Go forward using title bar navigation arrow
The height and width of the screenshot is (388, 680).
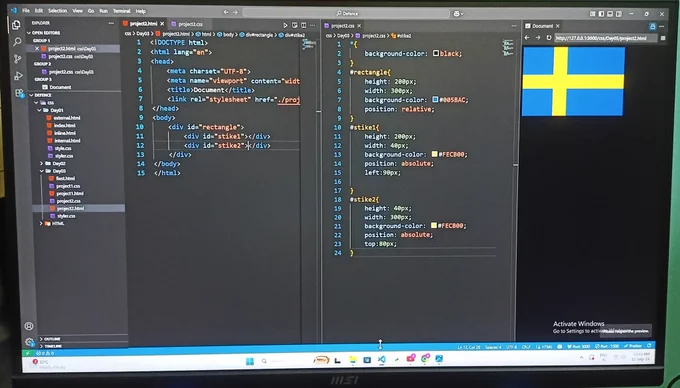tap(235, 12)
